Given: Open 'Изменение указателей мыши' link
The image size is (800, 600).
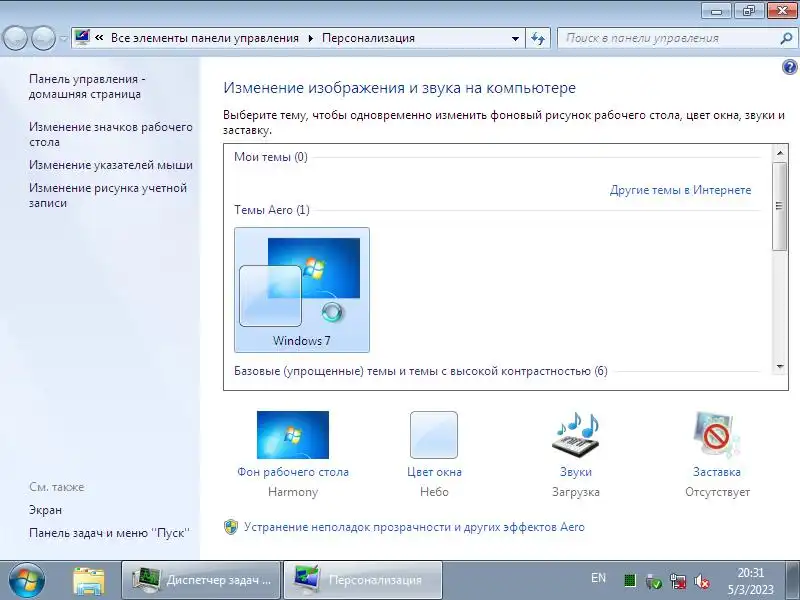Looking at the screenshot, I should coord(111,165).
